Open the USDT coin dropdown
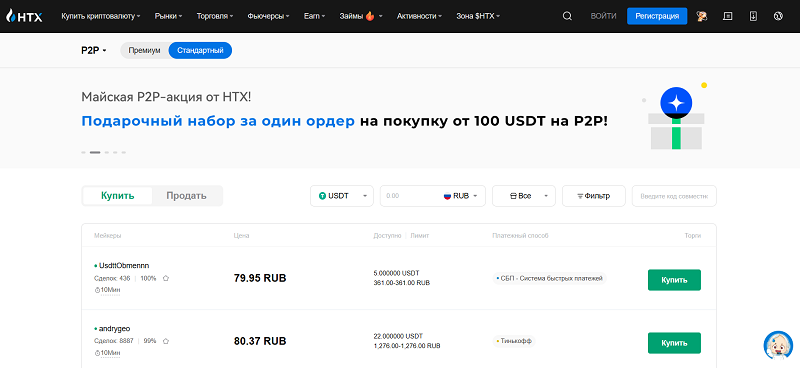This screenshot has height=368, width=800. point(342,196)
